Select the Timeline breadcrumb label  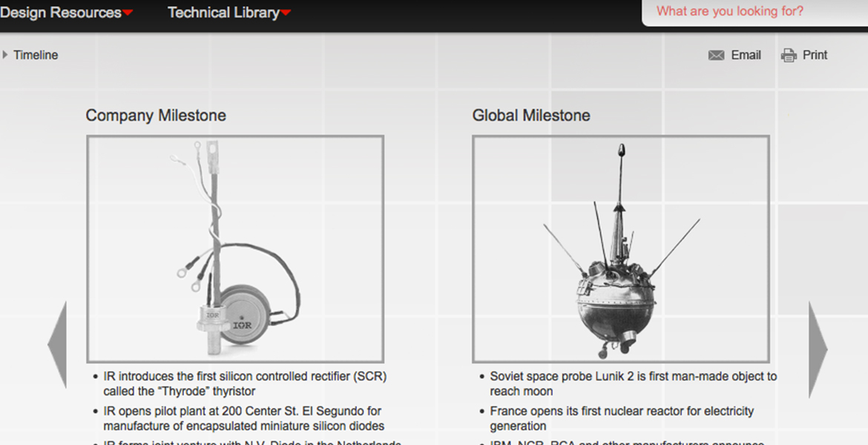36,55
